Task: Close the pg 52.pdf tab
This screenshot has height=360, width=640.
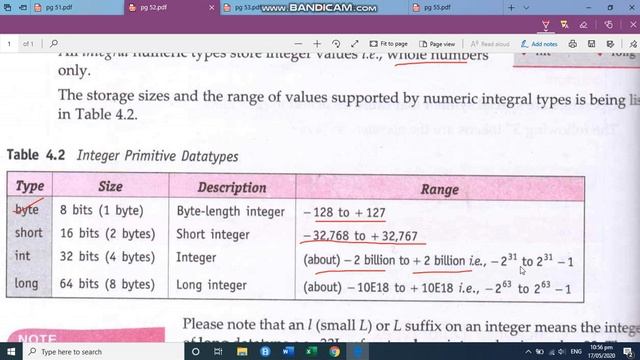Action: (211, 8)
